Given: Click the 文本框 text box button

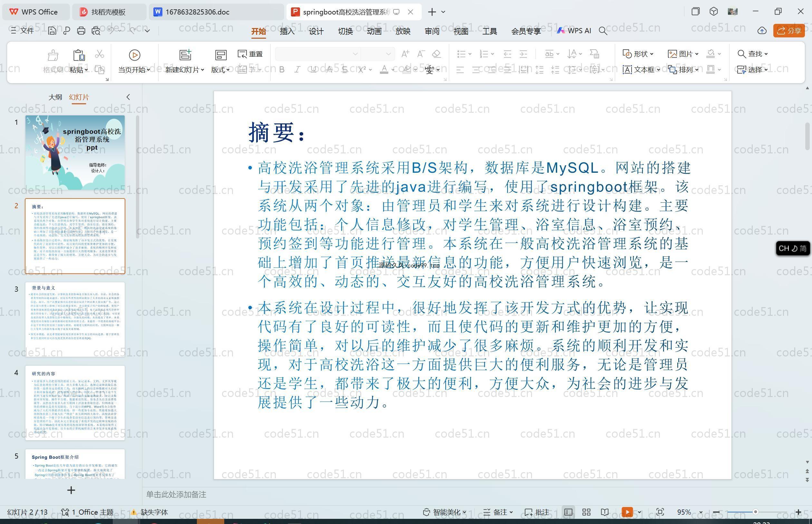Looking at the screenshot, I should tap(641, 70).
